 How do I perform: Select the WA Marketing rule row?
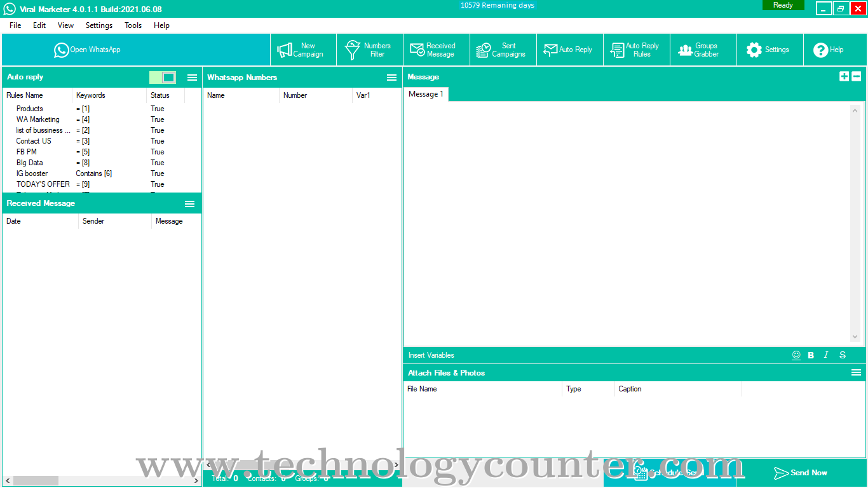(x=102, y=119)
